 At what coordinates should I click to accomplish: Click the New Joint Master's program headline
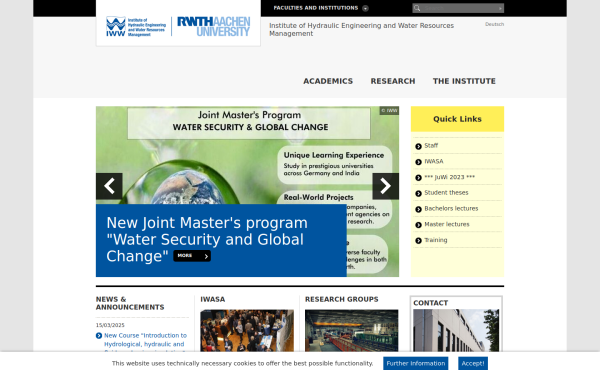point(207,239)
